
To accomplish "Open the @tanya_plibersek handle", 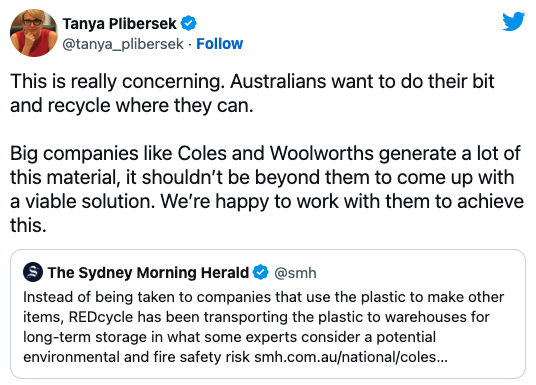I will (x=123, y=44).
